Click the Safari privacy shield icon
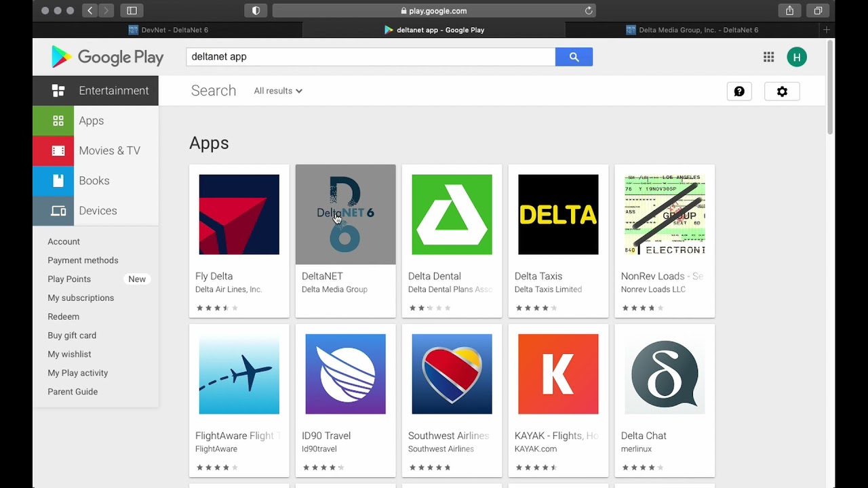868x488 pixels. [256, 11]
